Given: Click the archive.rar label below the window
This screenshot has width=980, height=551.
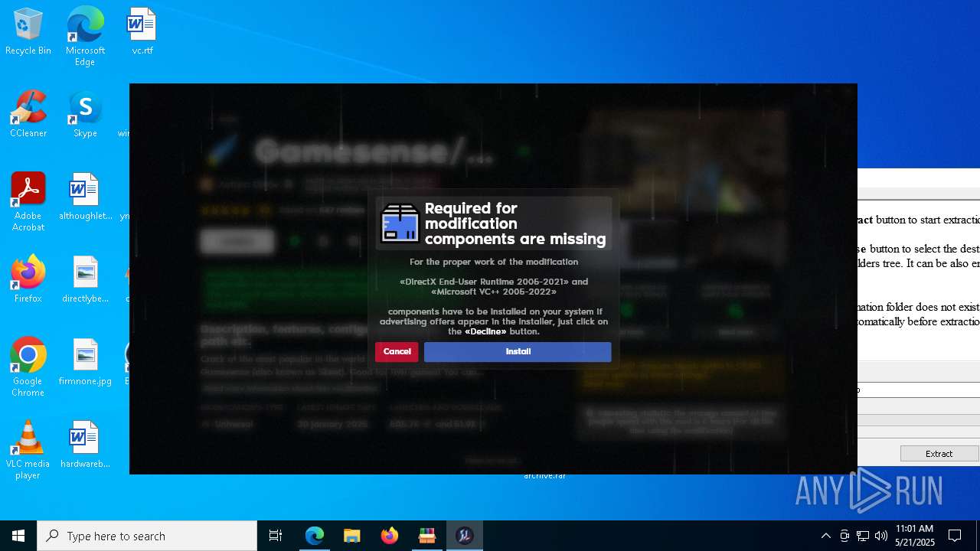Looking at the screenshot, I should coord(544,476).
